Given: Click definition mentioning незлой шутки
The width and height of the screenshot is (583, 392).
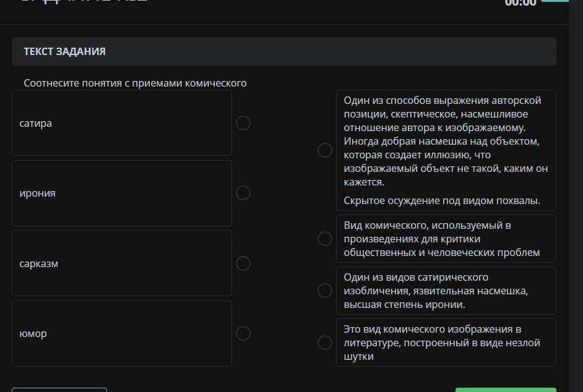Looking at the screenshot, I should [x=446, y=343].
